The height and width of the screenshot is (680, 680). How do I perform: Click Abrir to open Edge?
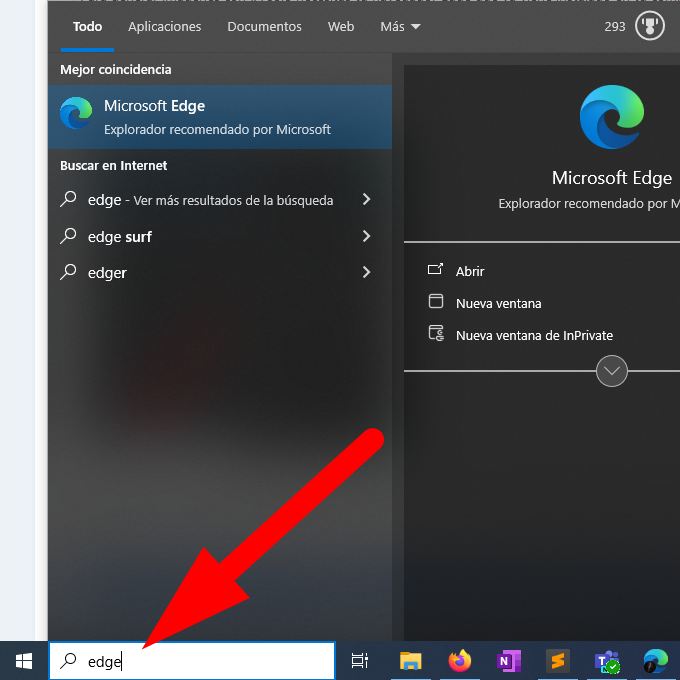coord(470,271)
